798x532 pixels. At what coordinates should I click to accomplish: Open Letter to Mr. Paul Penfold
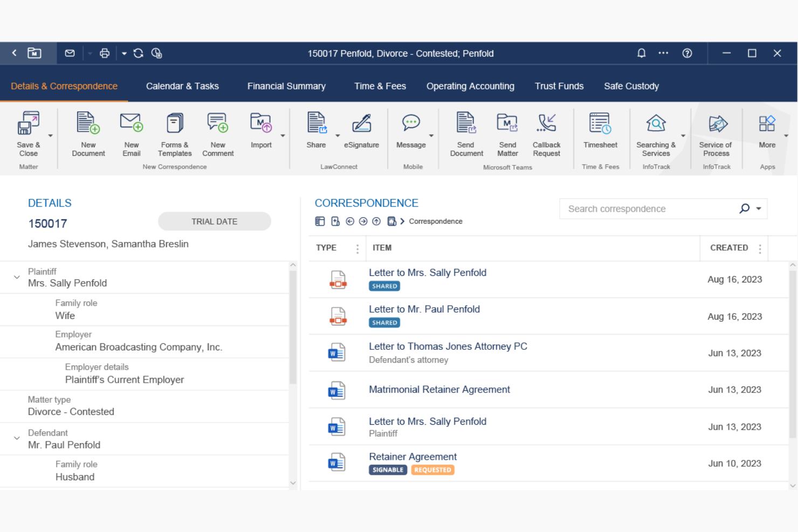point(424,309)
